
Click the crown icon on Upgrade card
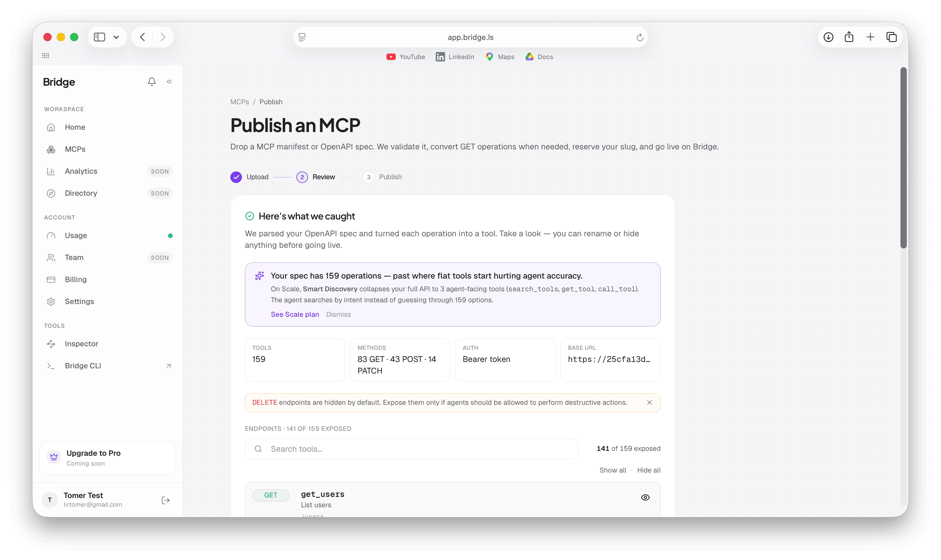tap(54, 457)
